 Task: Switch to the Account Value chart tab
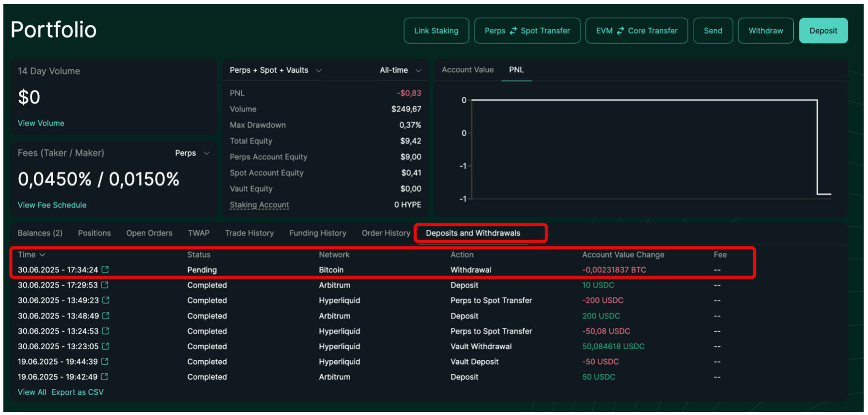tap(467, 70)
